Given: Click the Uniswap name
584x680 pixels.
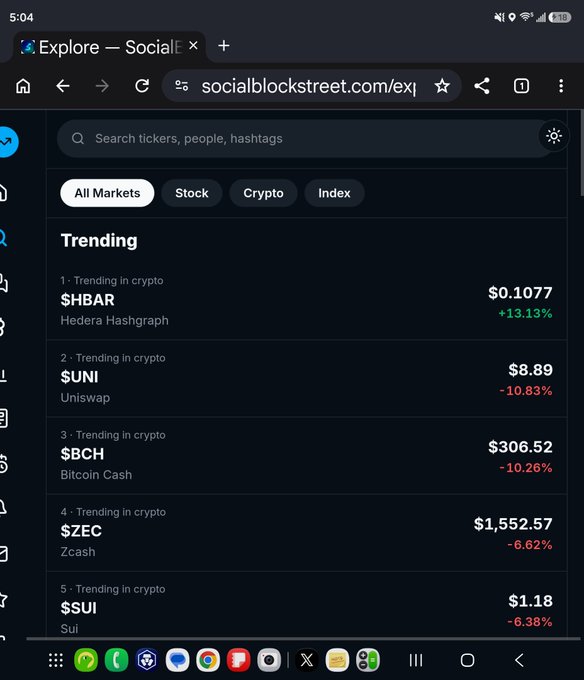Looking at the screenshot, I should (x=85, y=398).
